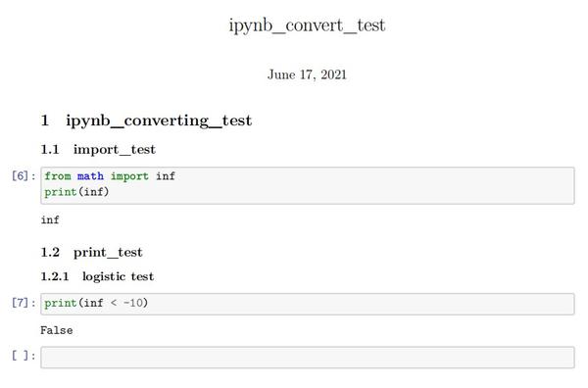Image resolution: width=588 pixels, height=388 pixels.
Task: Click the 1.2.1 logistic test heading
Action: pos(97,276)
